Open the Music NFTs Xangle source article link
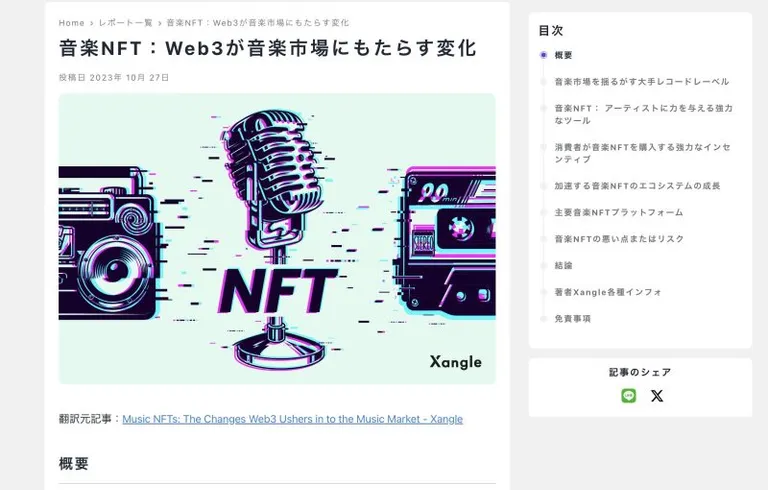Viewport: 768px width, 490px height. 292,419
